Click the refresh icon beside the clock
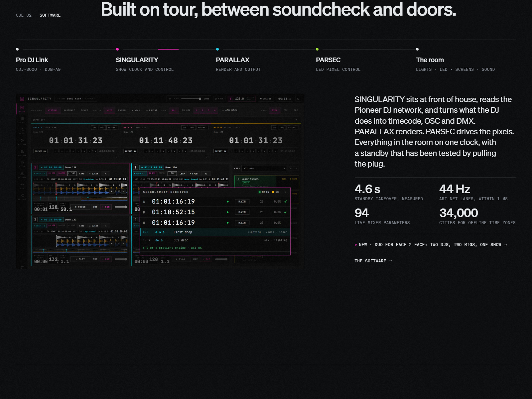Screen dimensions: 532x399 click(x=298, y=99)
